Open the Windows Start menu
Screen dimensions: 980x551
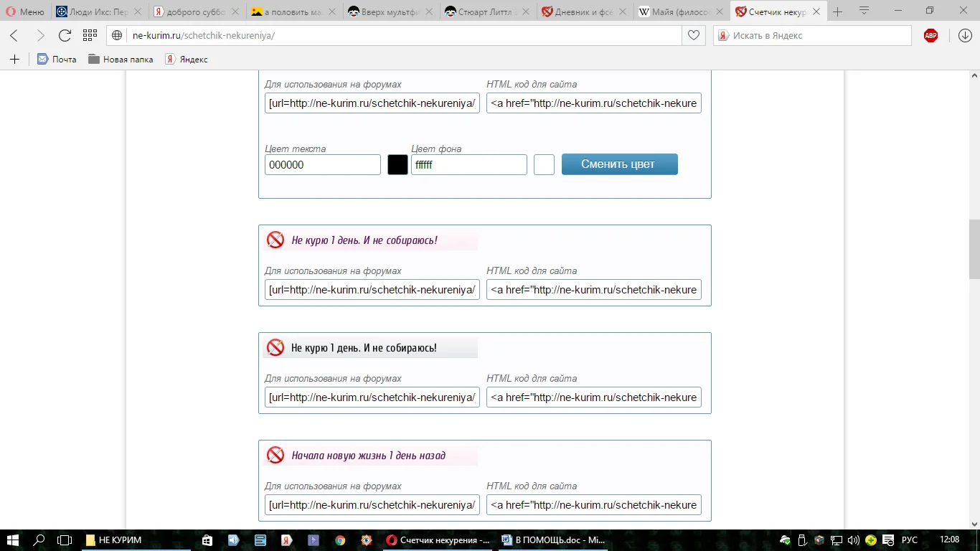pyautogui.click(x=13, y=540)
